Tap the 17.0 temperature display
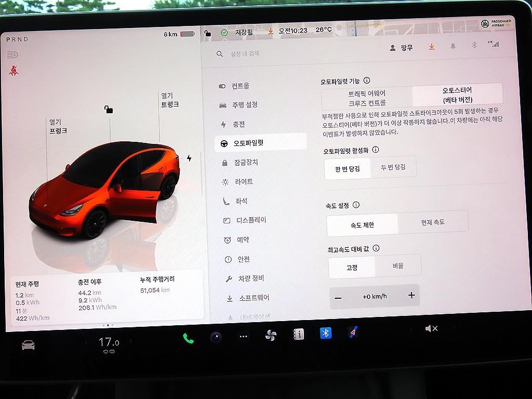532x399 pixels. tap(109, 342)
